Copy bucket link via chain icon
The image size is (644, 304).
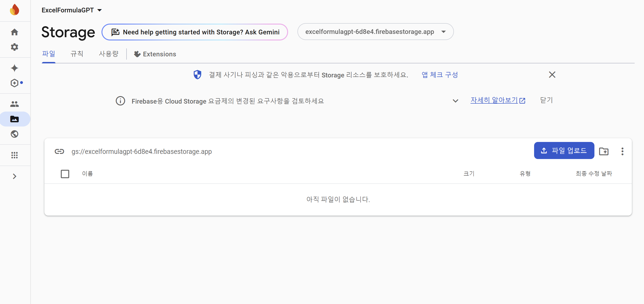click(x=59, y=152)
